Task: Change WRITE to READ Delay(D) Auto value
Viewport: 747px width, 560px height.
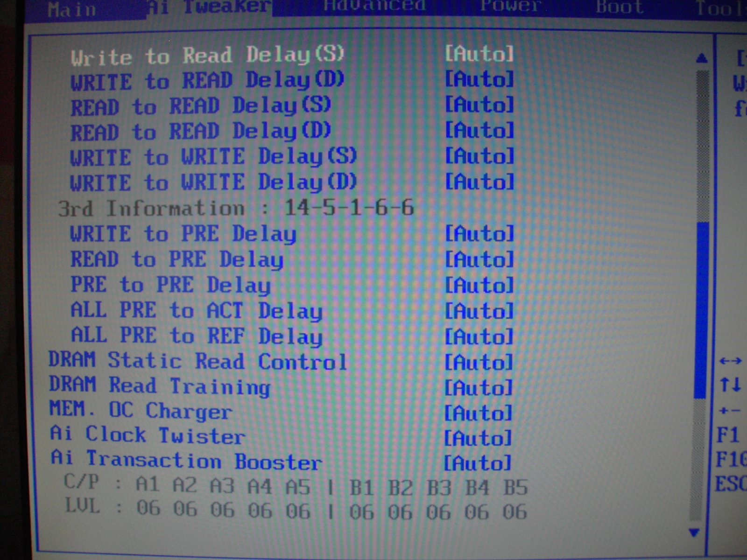Action: (x=479, y=79)
